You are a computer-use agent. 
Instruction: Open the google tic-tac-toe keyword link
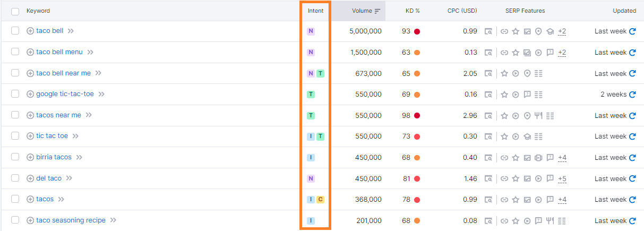tap(65, 94)
